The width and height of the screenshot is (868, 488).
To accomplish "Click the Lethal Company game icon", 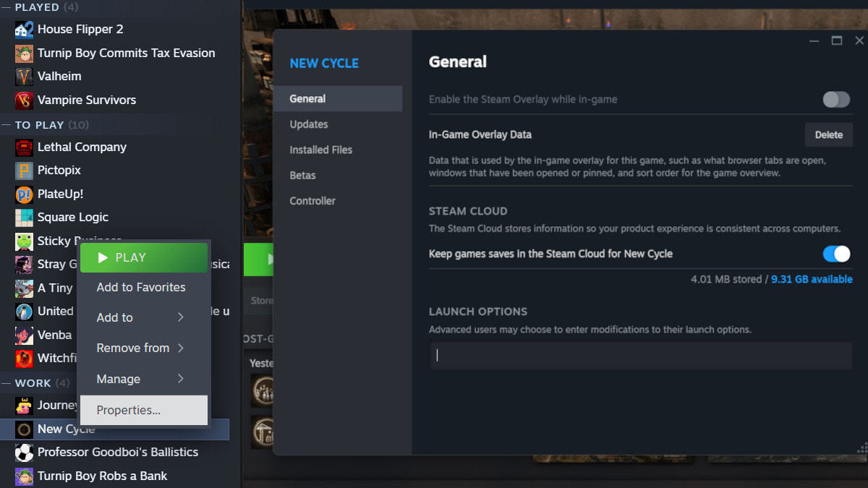I will (x=25, y=147).
